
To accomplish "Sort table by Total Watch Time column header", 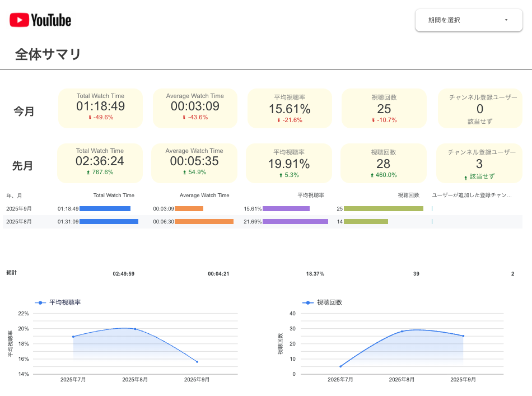I will click(x=114, y=196).
